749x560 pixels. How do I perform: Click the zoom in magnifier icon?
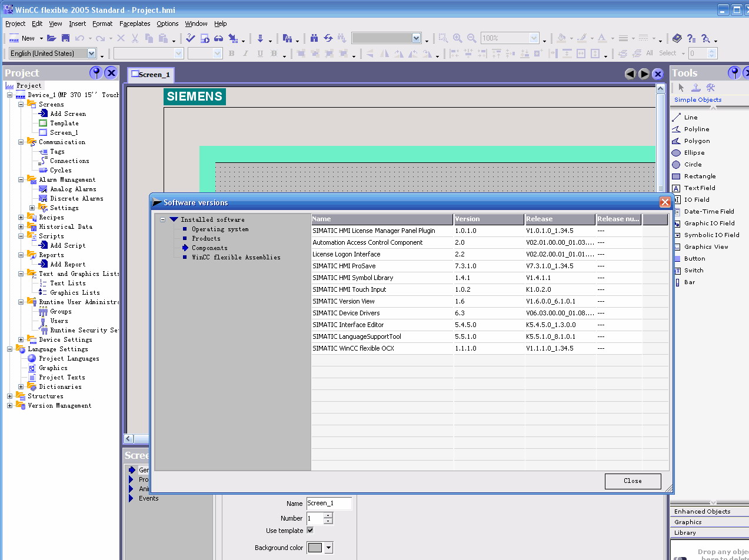(457, 38)
